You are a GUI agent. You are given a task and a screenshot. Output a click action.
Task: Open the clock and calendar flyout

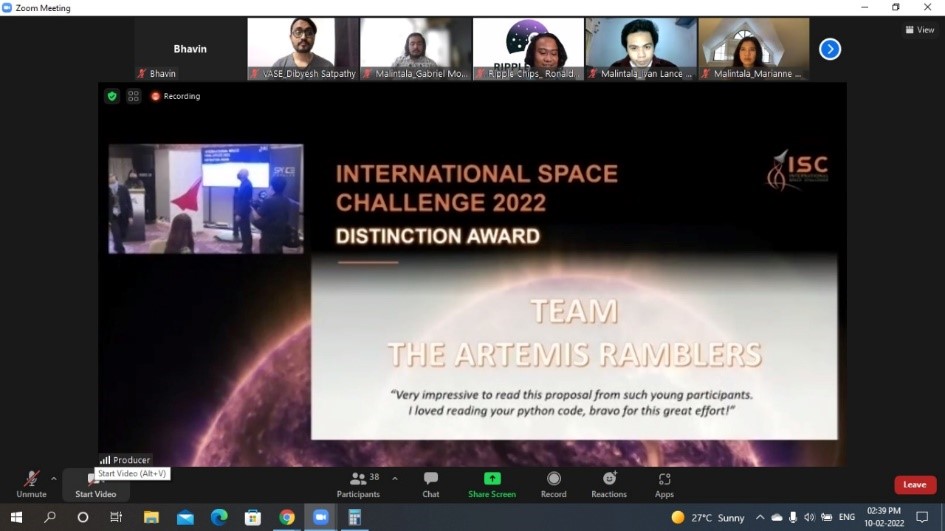tap(884, 517)
